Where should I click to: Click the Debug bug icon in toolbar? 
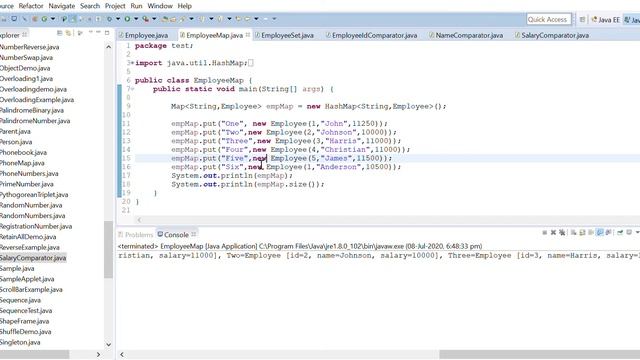tap(109, 19)
